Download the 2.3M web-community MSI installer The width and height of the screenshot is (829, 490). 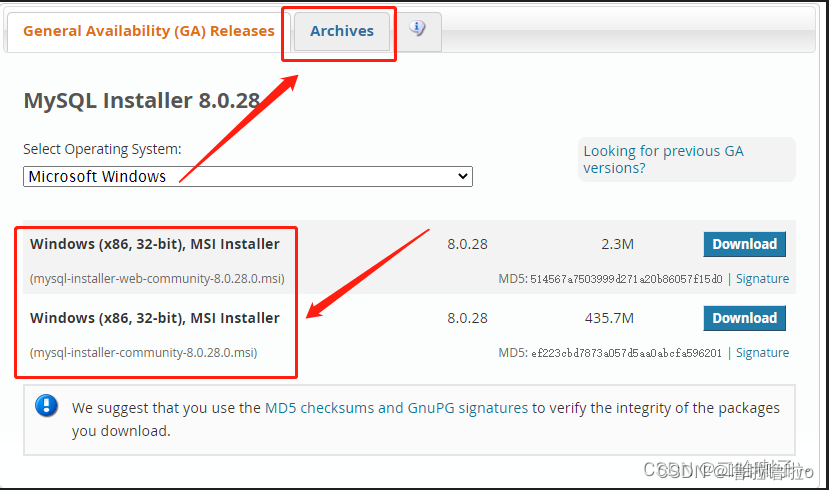[x=744, y=244]
